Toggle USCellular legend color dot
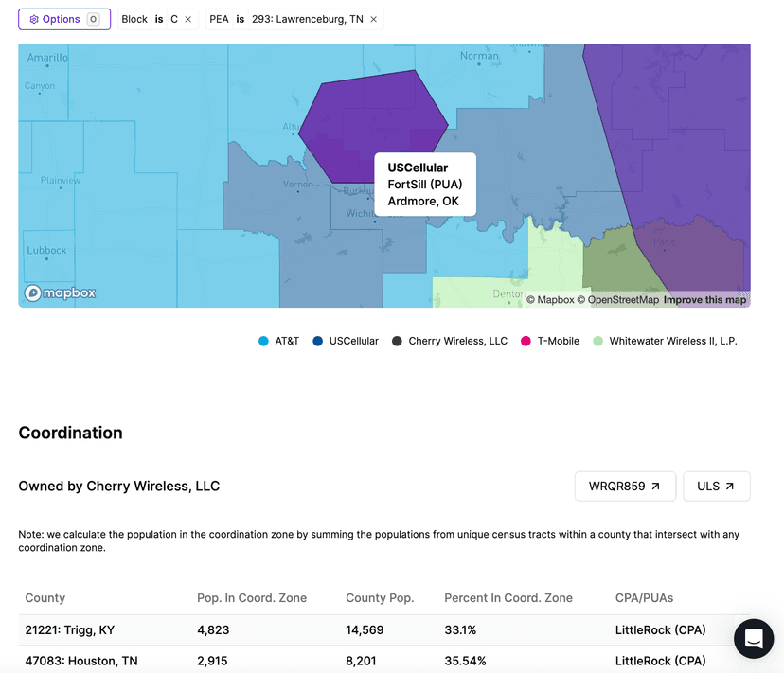Screen dimensions: 784x673 (317, 341)
